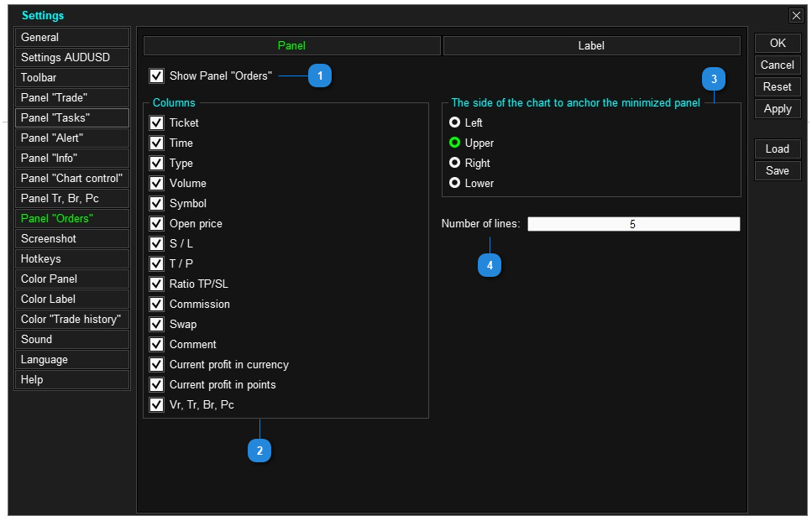This screenshot has height=521, width=812.
Task: Switch to the Panel tab
Action: [291, 45]
